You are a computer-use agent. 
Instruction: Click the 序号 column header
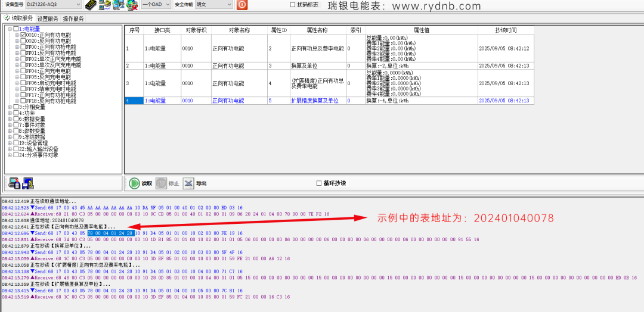coord(134,30)
